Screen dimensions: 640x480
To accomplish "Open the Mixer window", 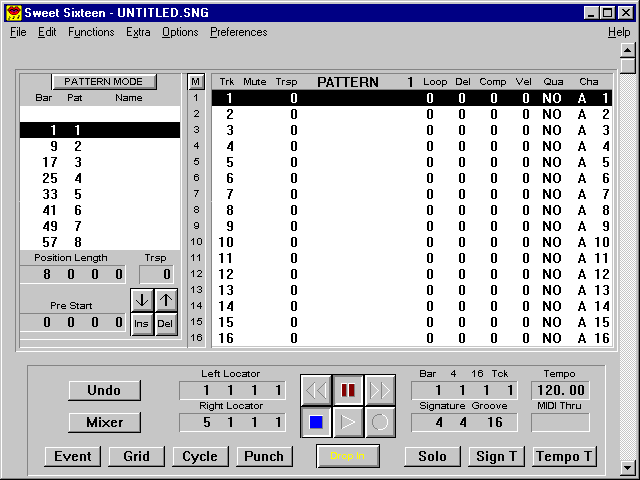I will coord(104,422).
